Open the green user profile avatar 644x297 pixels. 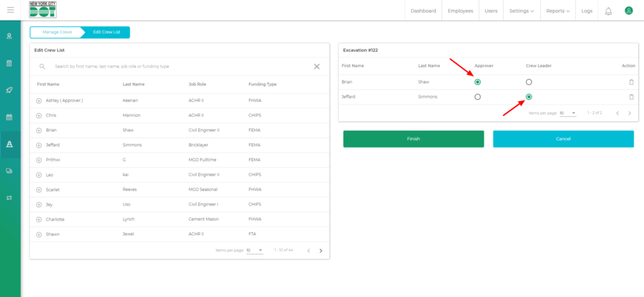tap(628, 11)
